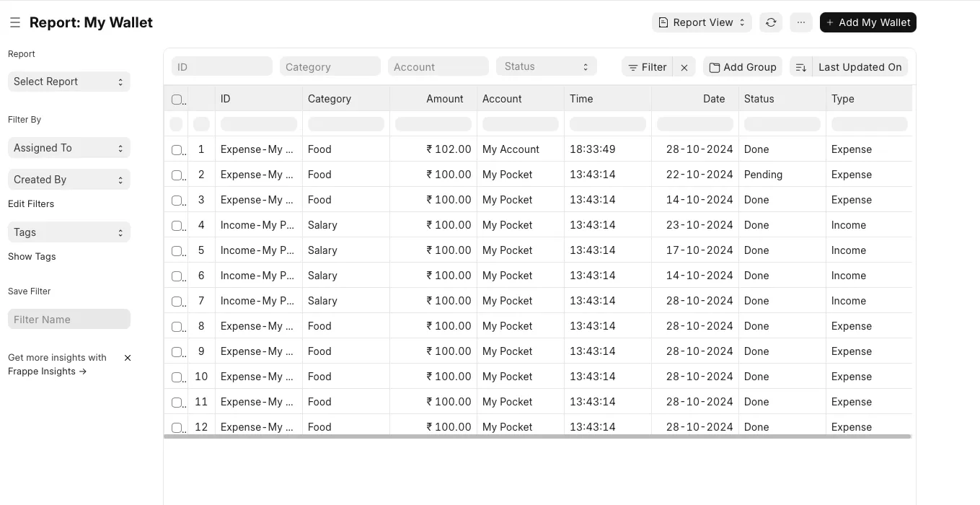Click the Category column header

coord(346,99)
